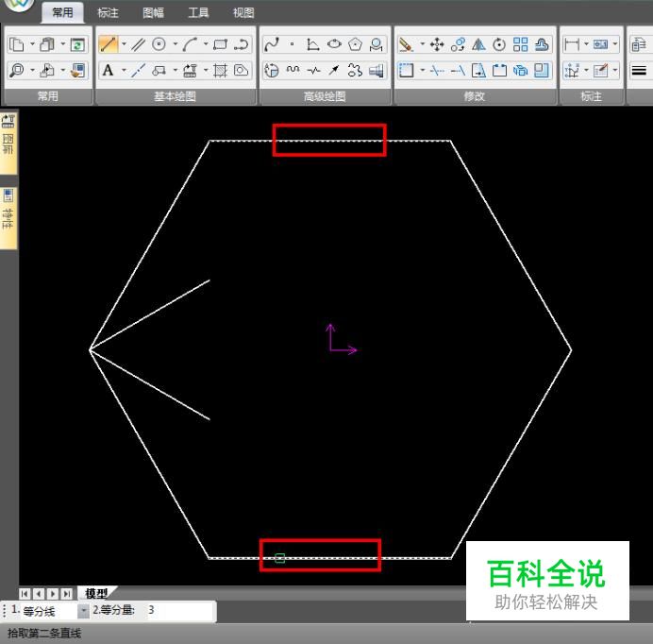Select the Break line zigzag tool
Viewport: 653px width, 644px height.
313,71
